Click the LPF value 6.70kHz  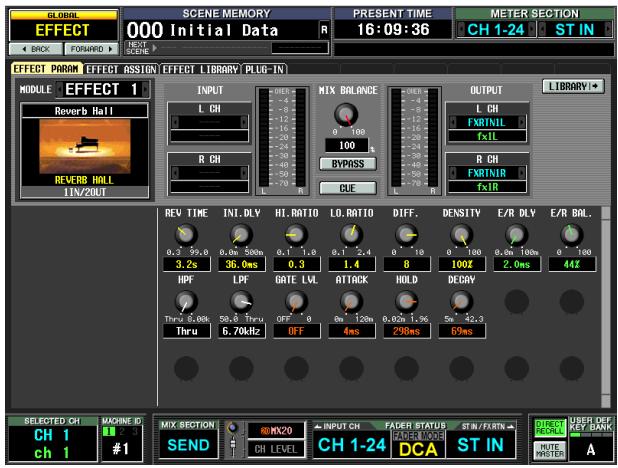241,331
